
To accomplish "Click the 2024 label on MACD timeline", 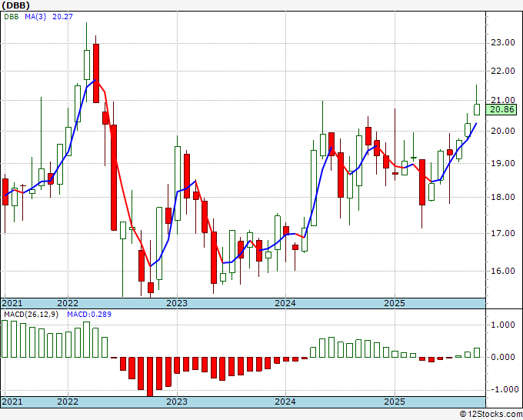I will [x=285, y=402].
